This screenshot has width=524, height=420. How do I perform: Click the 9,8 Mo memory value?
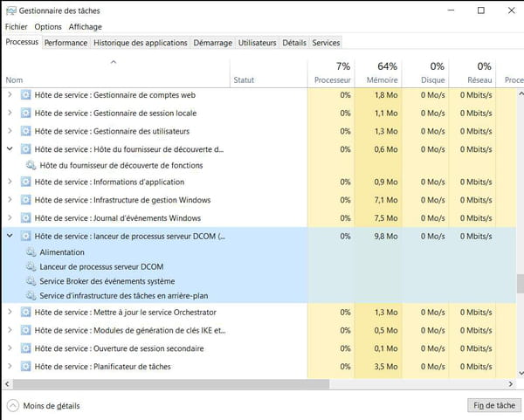point(386,237)
